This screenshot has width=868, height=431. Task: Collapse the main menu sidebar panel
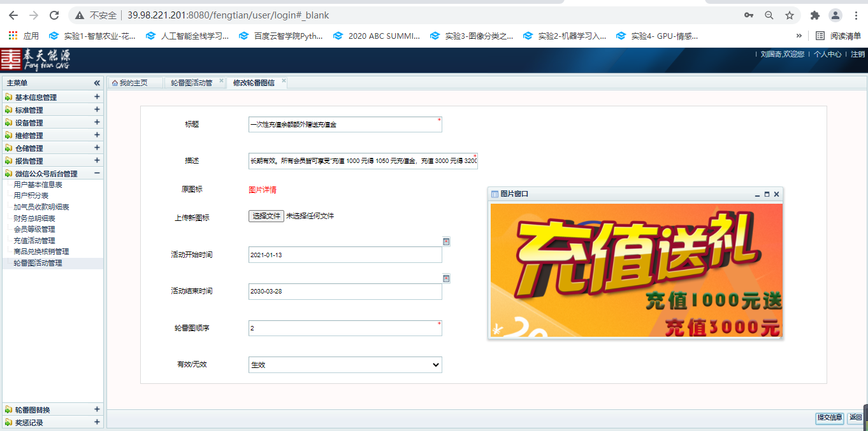pos(97,83)
